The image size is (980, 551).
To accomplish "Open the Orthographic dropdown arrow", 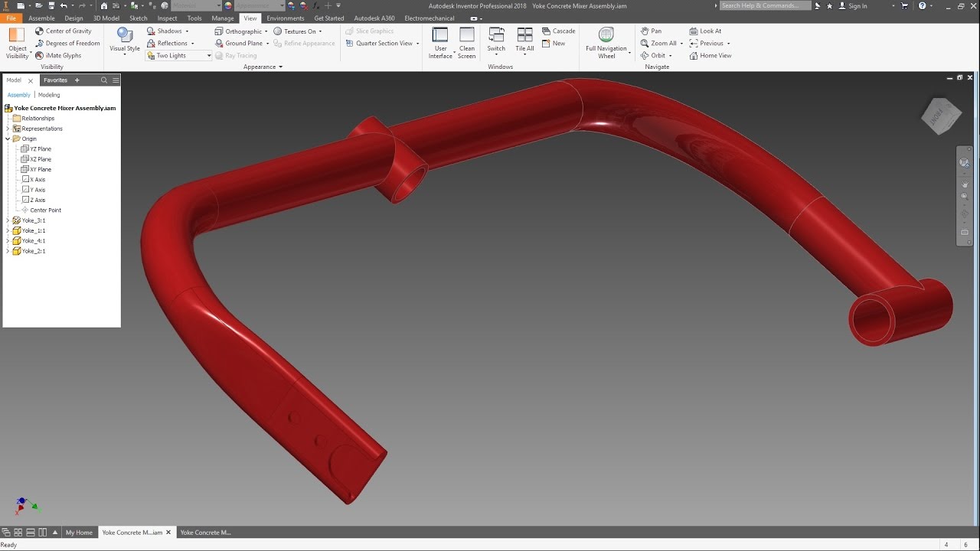I will pos(266,31).
